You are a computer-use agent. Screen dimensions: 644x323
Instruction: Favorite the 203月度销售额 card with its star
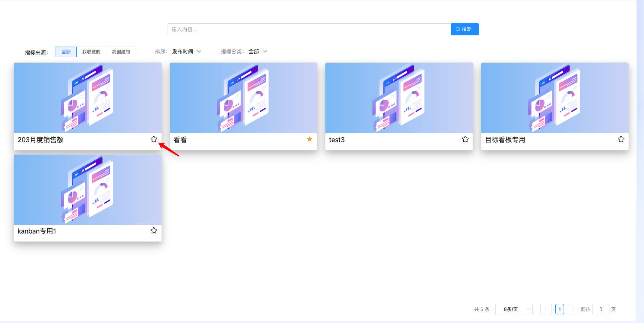point(154,139)
